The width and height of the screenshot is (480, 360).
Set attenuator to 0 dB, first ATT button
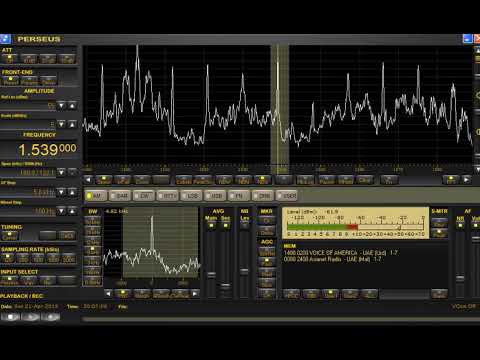click(10, 59)
